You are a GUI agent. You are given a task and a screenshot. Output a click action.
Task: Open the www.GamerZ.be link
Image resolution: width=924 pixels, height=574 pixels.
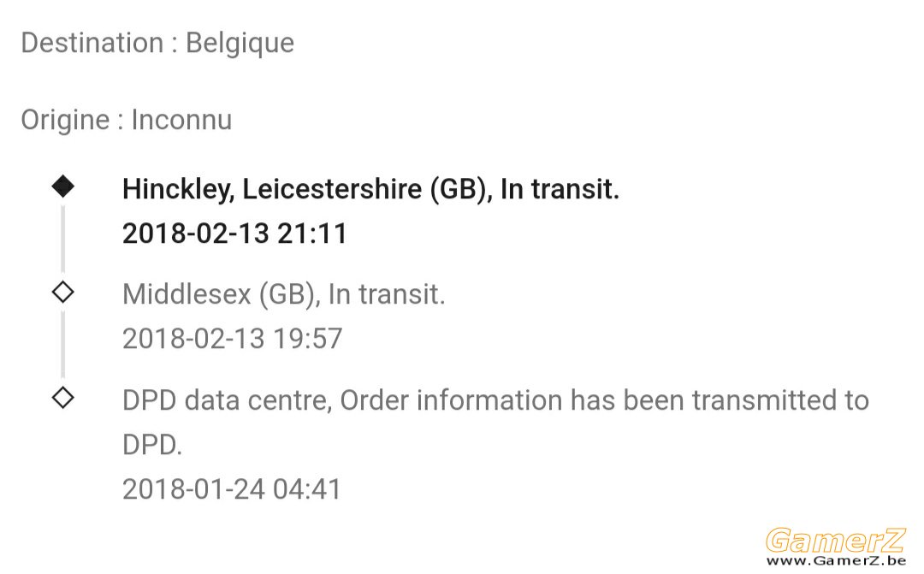coord(836,560)
